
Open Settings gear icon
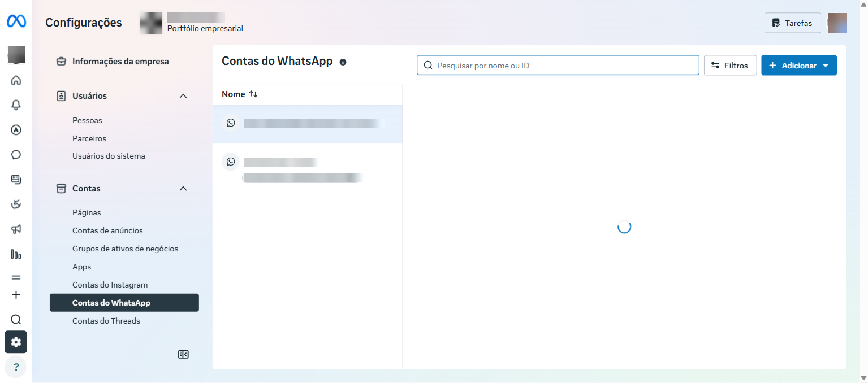(x=16, y=342)
